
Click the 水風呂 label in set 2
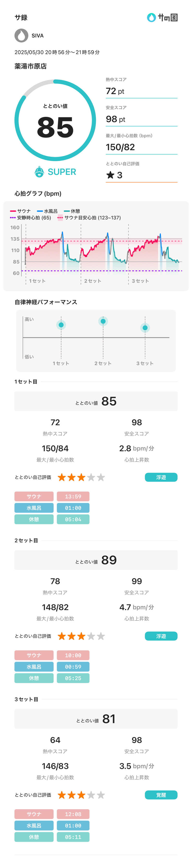[34, 666]
